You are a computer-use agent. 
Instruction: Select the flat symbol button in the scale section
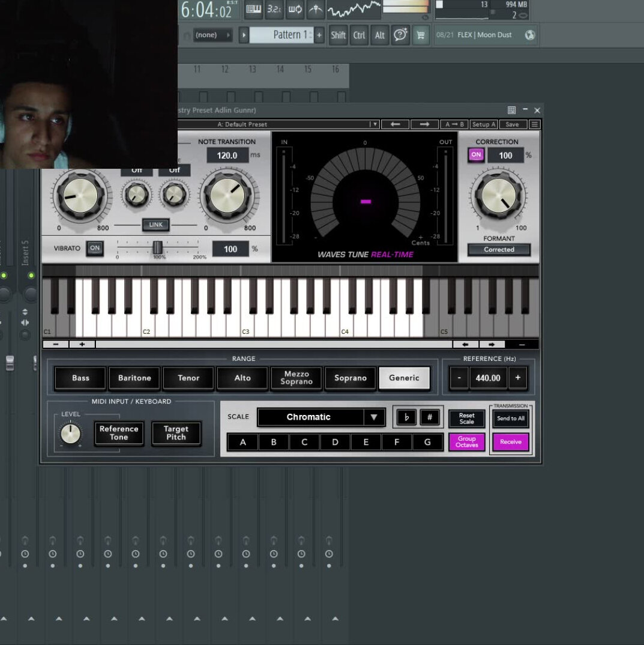click(x=406, y=417)
